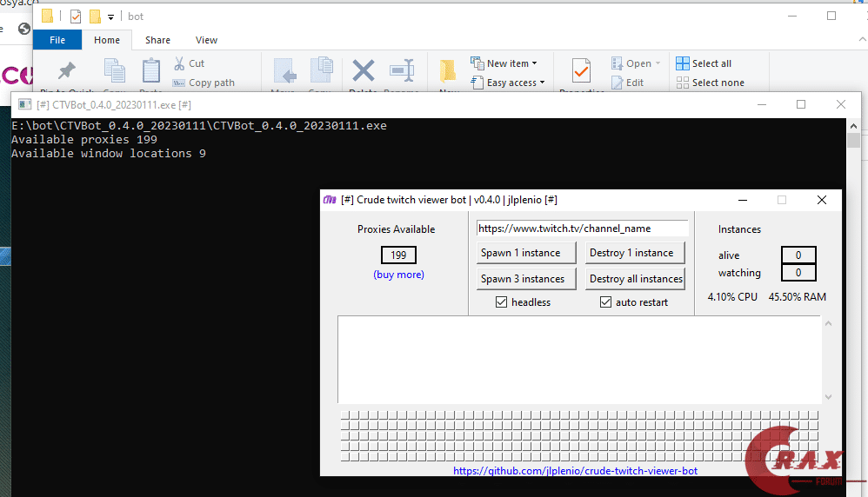Screen dimensions: 868x497
Task: Open the Easy access dropdown
Action: click(x=508, y=83)
